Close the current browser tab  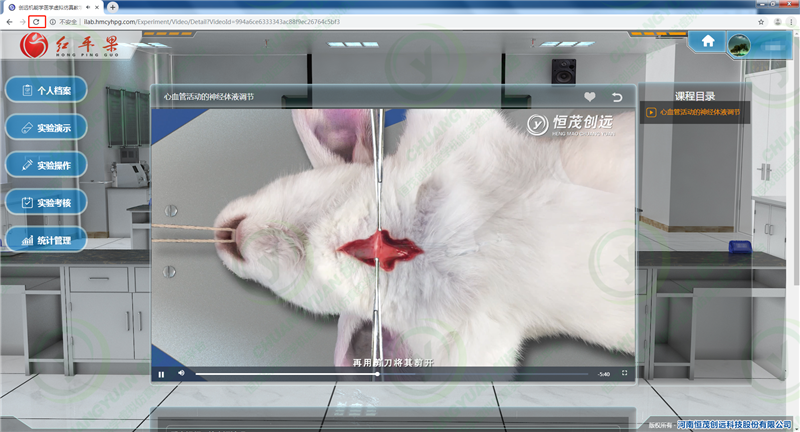pos(97,7)
